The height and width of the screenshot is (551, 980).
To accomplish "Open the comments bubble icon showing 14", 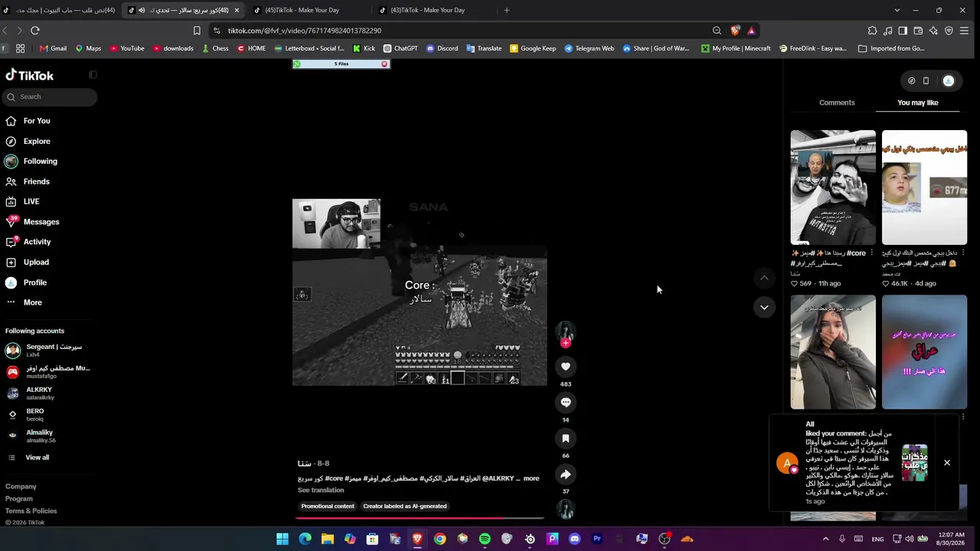I will coord(566,403).
